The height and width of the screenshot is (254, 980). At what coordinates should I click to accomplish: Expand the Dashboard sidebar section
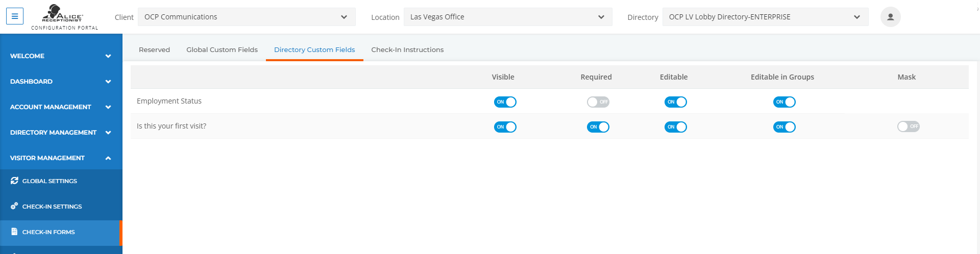[x=61, y=81]
